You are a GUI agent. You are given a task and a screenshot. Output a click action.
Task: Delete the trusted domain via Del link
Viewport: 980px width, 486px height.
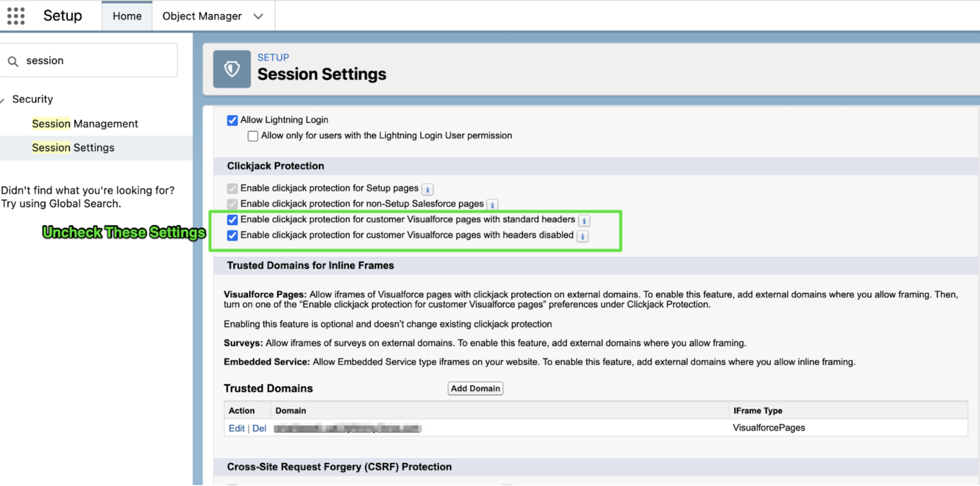[x=259, y=428]
